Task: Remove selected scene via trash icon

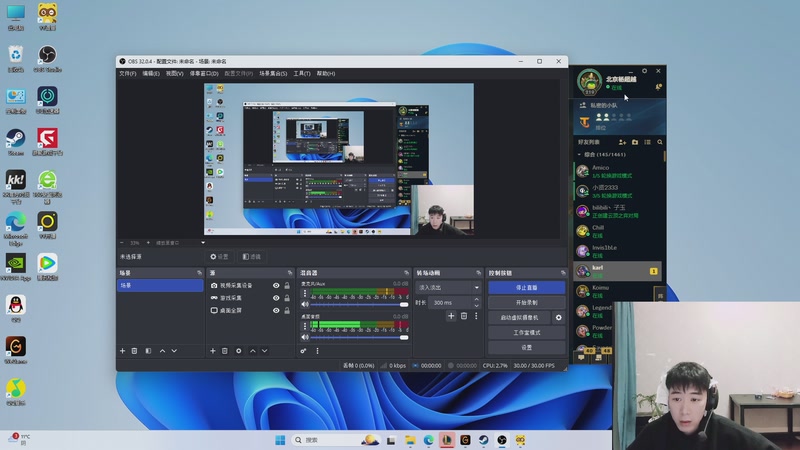Action: point(135,351)
